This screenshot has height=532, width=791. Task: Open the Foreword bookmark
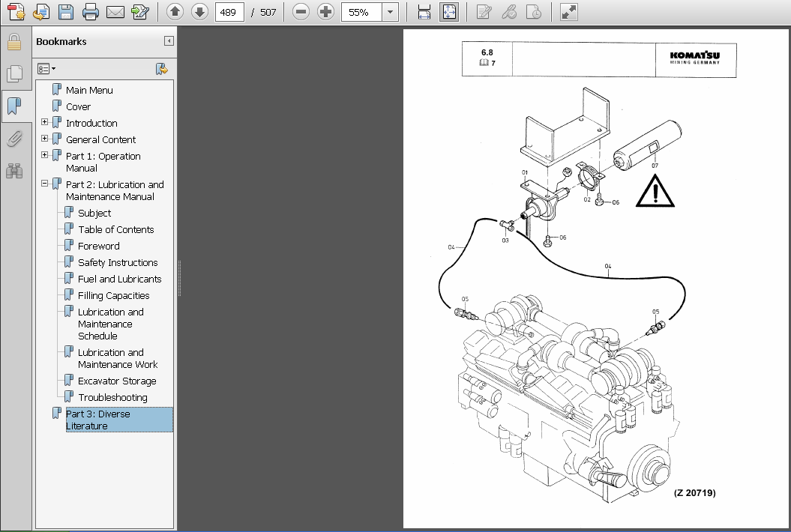[x=99, y=246]
